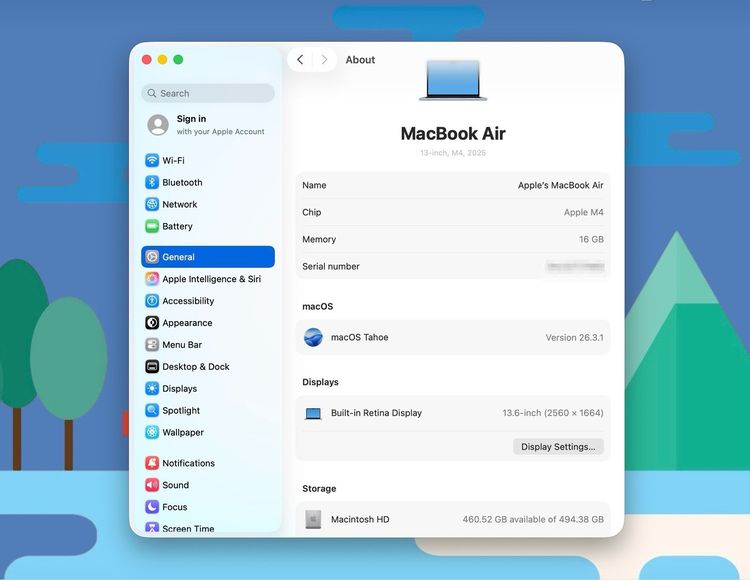Click the 13.6-inch (2560 × 1664) text

coord(553,413)
